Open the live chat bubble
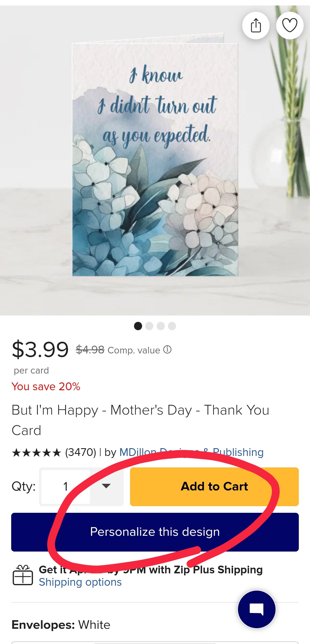Image resolution: width=310 pixels, height=644 pixels. (x=257, y=609)
